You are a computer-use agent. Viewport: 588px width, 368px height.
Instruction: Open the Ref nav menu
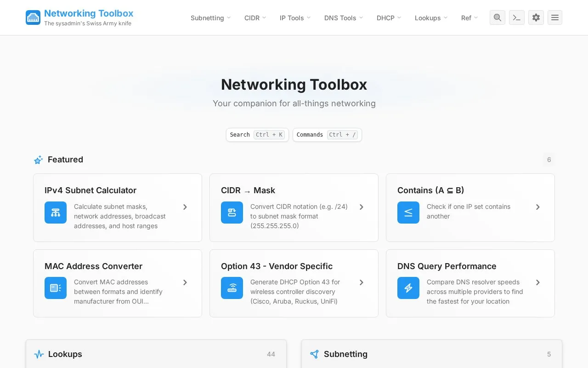[x=469, y=18]
